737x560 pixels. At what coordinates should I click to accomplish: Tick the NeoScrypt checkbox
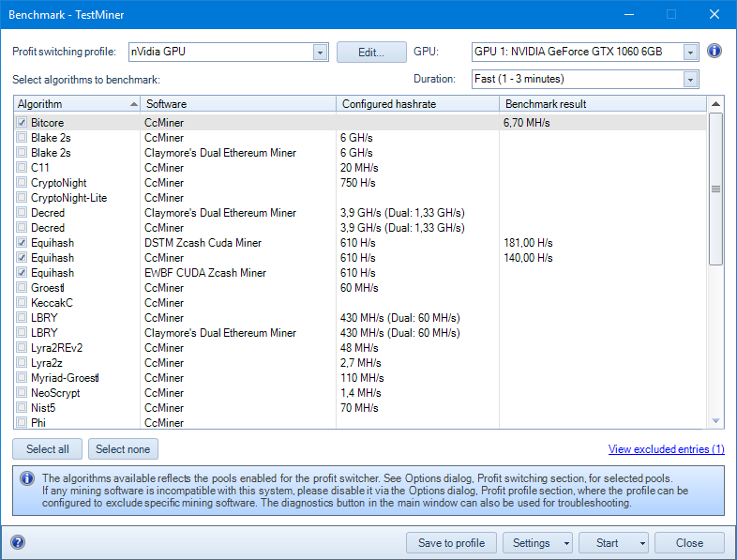22,393
